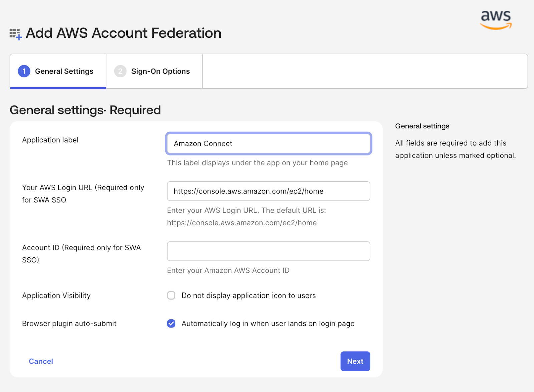534x392 pixels.
Task: Click the 'Browser plugin auto-submit' field label
Action: [69, 324]
